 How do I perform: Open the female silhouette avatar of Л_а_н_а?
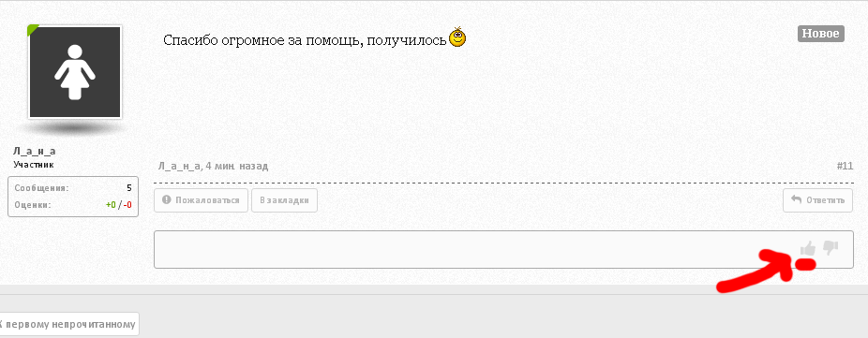[75, 72]
